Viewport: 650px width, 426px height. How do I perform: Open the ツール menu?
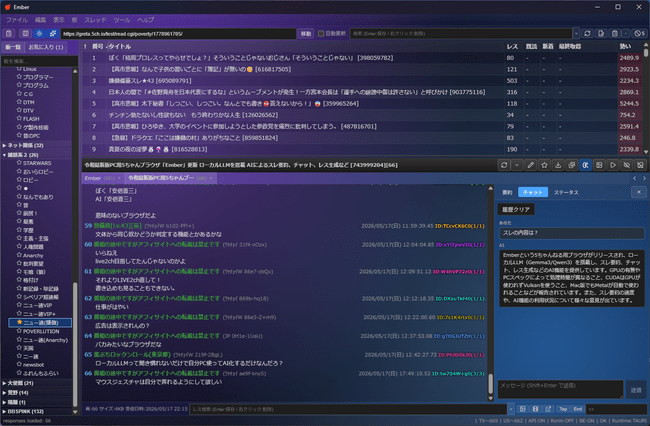click(122, 20)
